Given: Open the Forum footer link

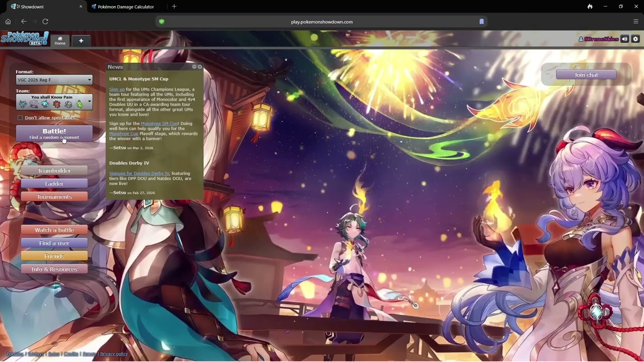Looking at the screenshot, I should [x=90, y=354].
